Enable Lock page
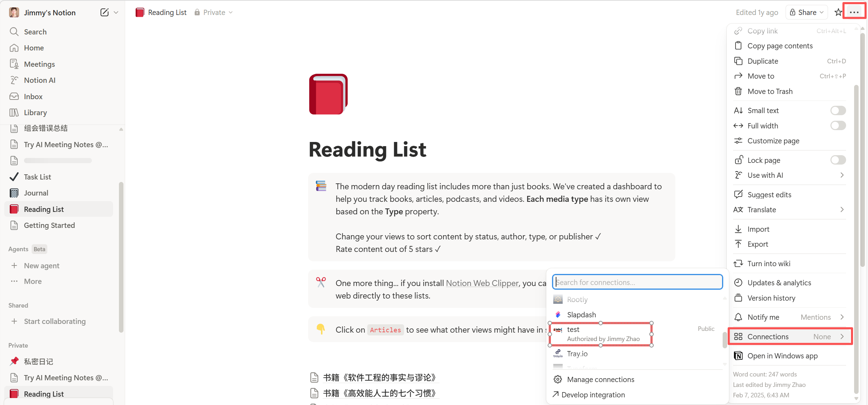Screen dimensions: 868x405 [x=837, y=160]
